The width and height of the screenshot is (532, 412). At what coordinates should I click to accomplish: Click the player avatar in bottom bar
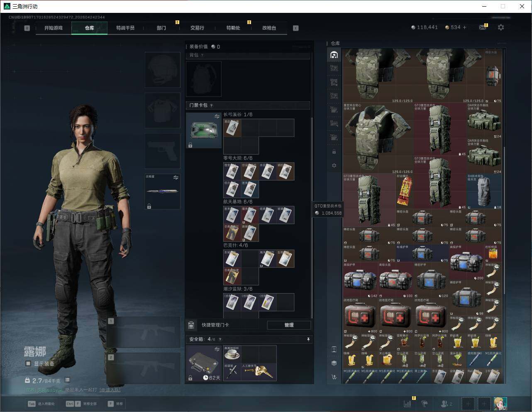click(500, 403)
